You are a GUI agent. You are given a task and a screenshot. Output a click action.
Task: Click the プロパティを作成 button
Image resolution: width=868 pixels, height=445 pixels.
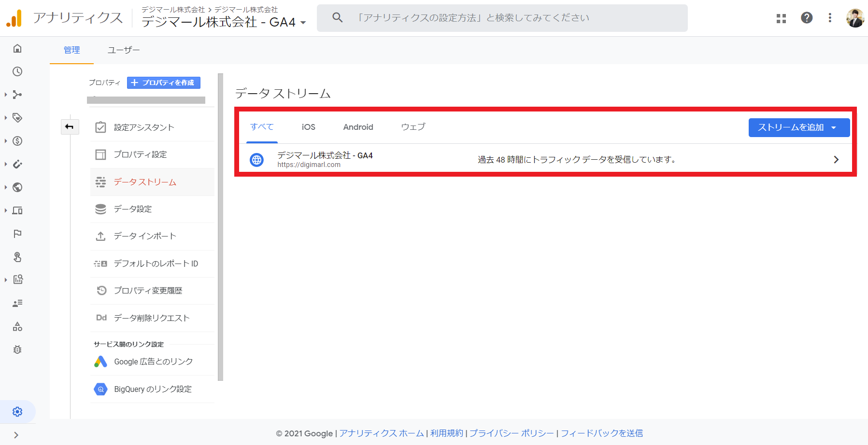(163, 83)
